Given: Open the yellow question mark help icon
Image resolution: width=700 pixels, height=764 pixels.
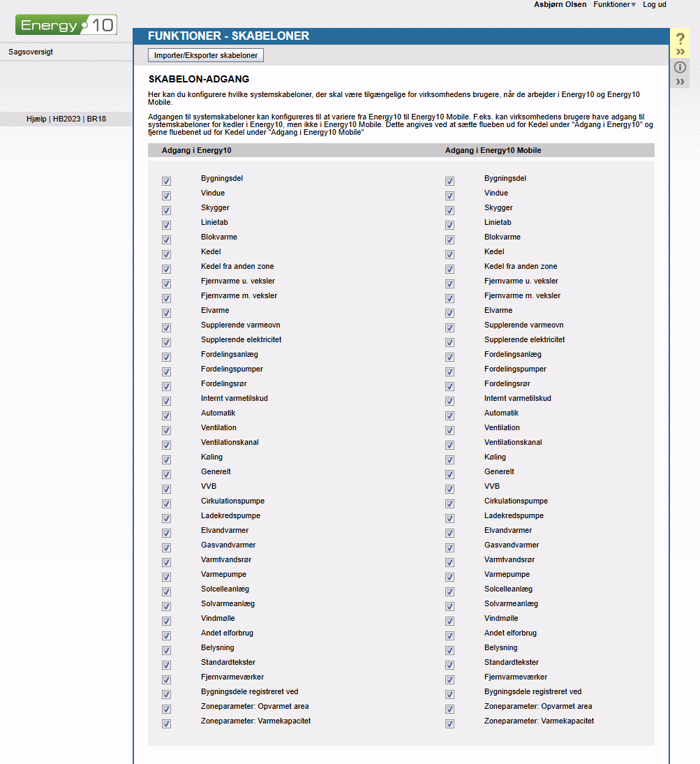Looking at the screenshot, I should point(680,39).
